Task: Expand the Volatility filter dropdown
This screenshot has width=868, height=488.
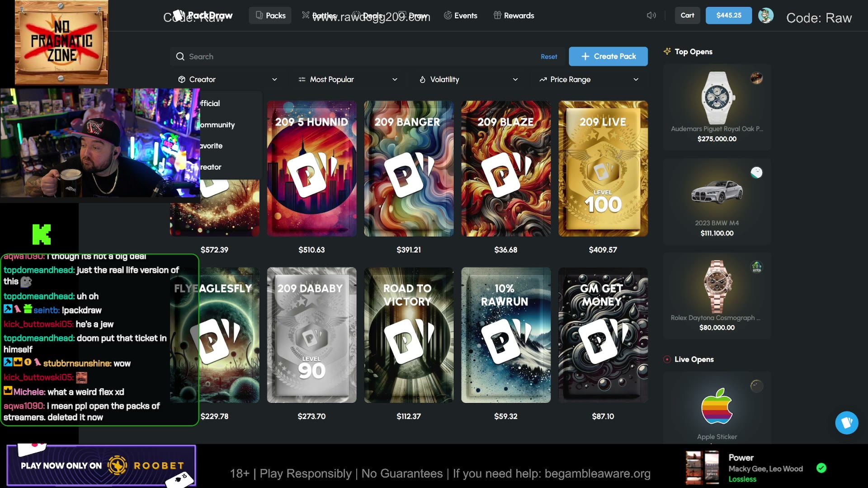Action: tap(468, 80)
